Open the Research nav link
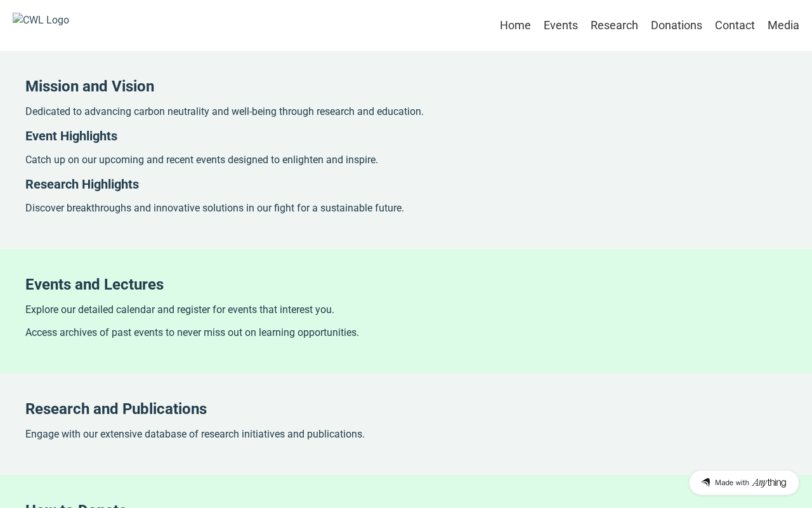 pos(614,25)
